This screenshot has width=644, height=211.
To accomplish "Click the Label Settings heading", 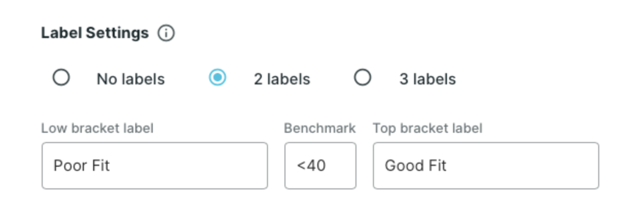I will coord(95,33).
